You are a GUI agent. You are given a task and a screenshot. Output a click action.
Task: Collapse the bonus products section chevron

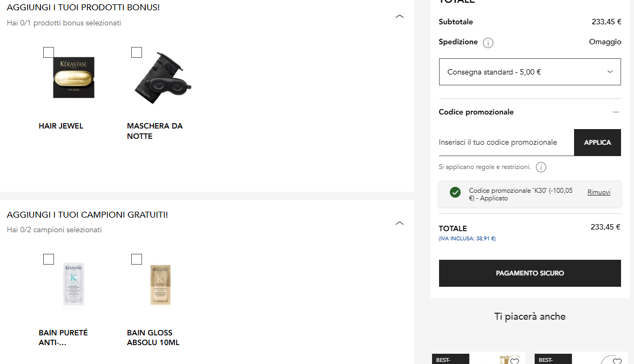click(400, 17)
